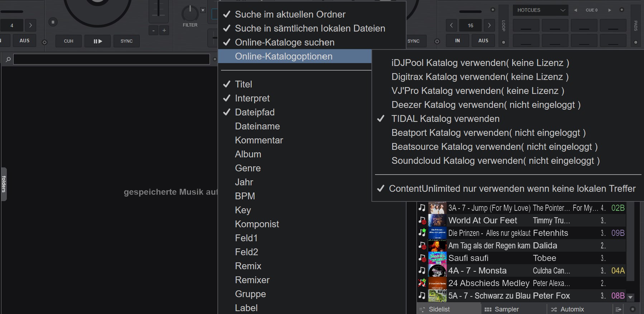
Task: Increase left deck loop size of 4
Action: [30, 25]
